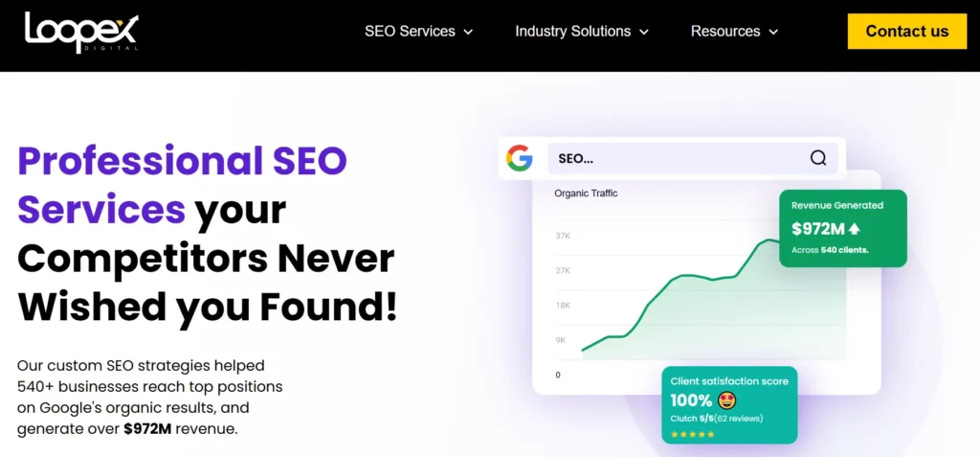
Task: Click the magnifying glass search icon
Action: click(x=818, y=158)
